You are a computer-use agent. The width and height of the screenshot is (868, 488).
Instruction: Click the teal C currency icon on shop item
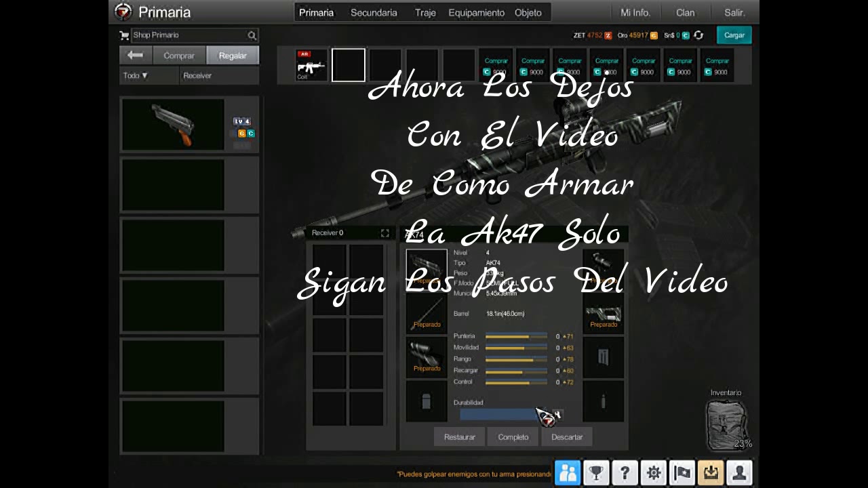click(251, 134)
